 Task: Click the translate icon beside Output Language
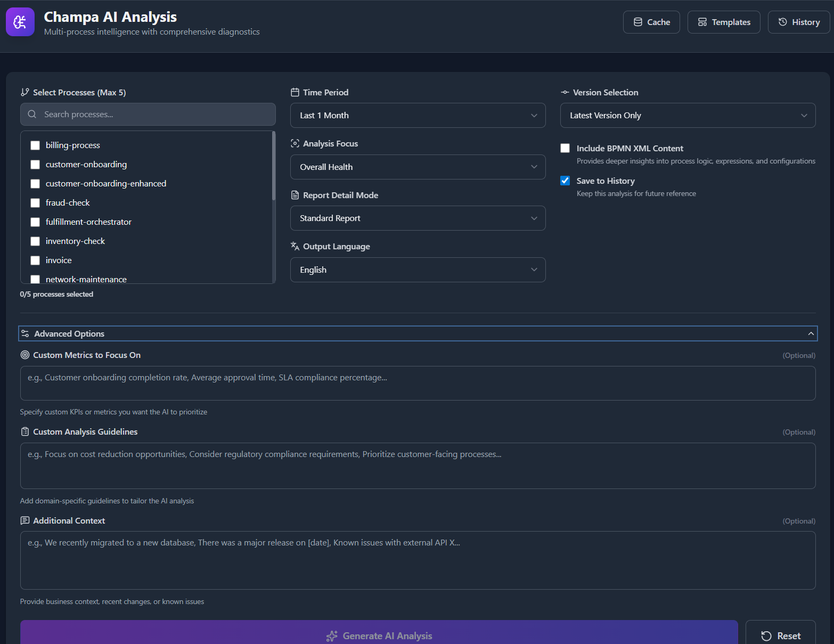[x=295, y=246]
